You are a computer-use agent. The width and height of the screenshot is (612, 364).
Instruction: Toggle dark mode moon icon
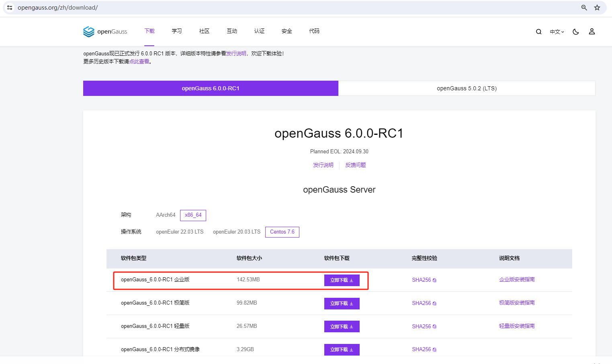tap(576, 32)
